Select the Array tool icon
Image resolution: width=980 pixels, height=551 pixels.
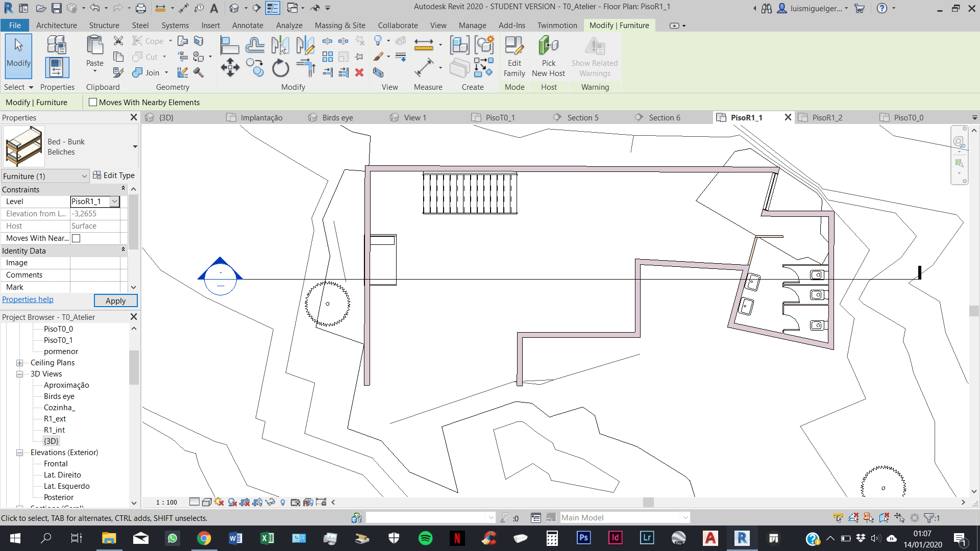pyautogui.click(x=328, y=57)
